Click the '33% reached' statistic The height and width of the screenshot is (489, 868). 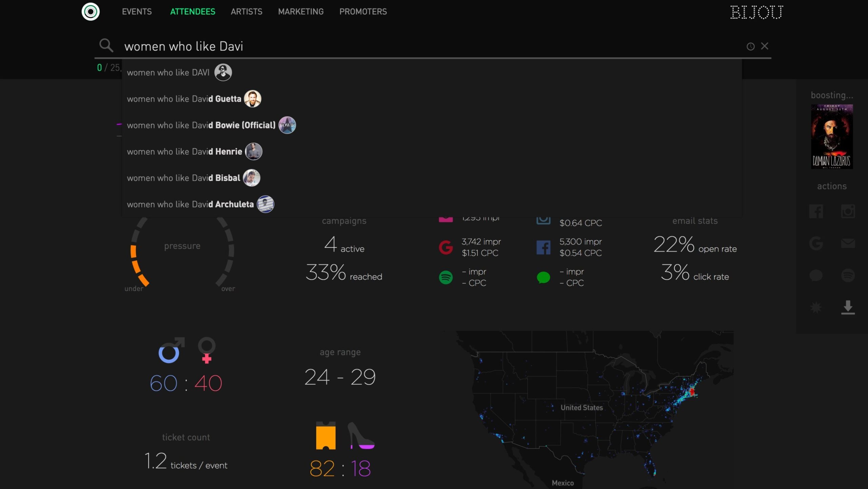(x=344, y=272)
